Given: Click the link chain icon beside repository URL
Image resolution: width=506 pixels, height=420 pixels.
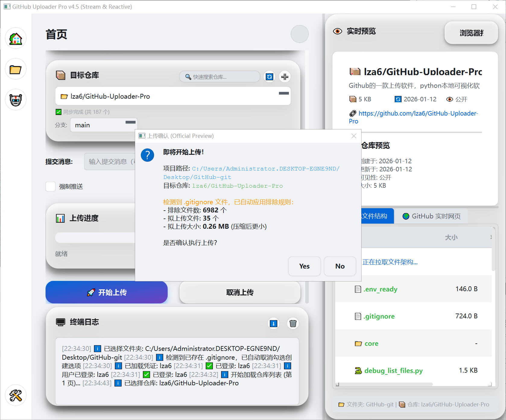Looking at the screenshot, I should [x=353, y=113].
